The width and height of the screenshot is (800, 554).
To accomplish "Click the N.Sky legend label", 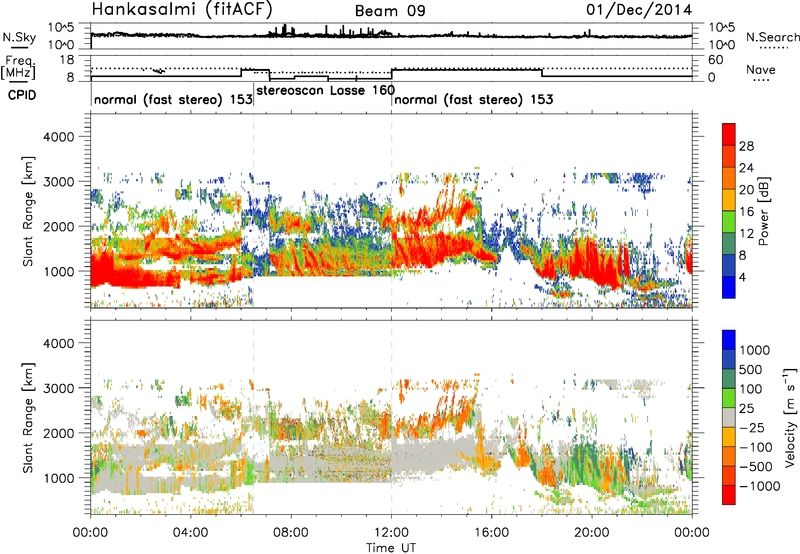I will point(19,37).
